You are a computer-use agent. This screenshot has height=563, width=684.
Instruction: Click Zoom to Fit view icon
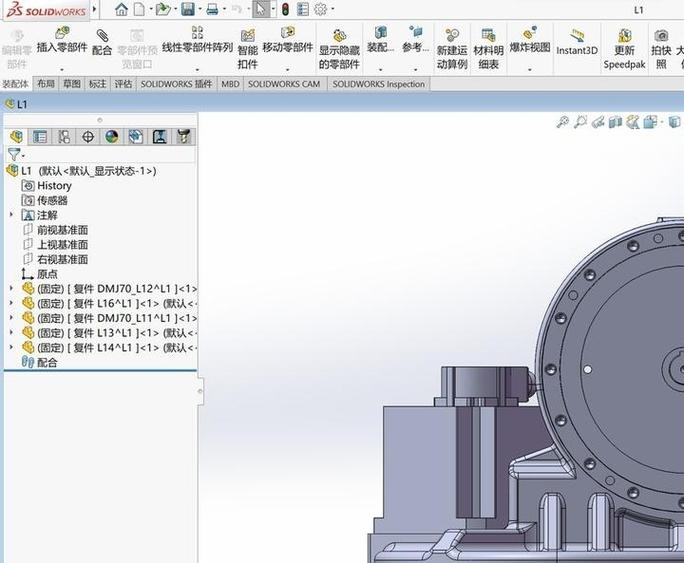click(563, 122)
